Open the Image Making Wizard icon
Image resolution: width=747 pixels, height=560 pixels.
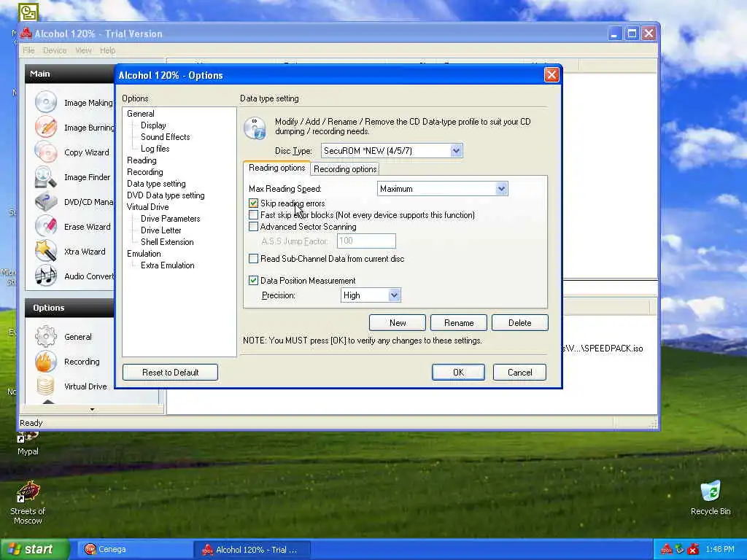coord(46,102)
